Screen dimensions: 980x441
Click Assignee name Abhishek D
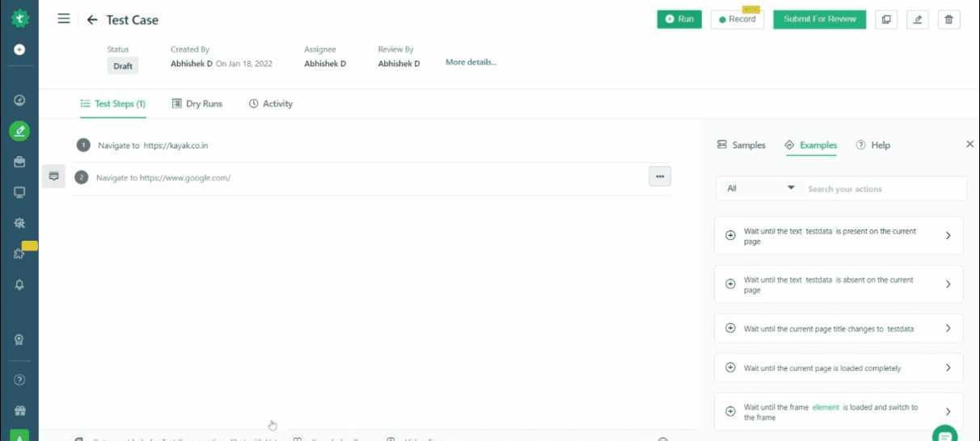point(325,64)
